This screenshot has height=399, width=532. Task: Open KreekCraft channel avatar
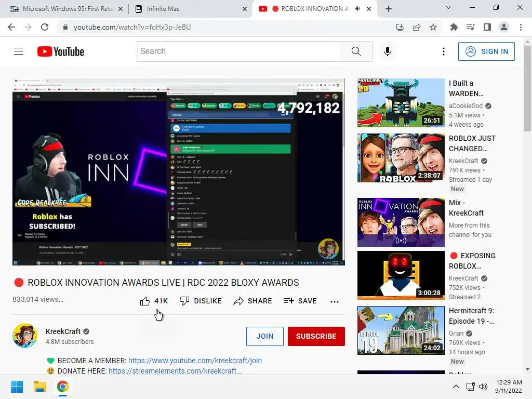click(x=25, y=336)
